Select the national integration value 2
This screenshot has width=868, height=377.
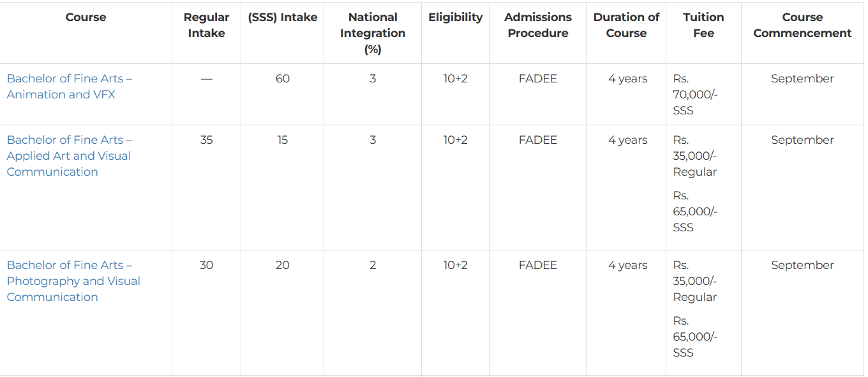click(x=373, y=265)
